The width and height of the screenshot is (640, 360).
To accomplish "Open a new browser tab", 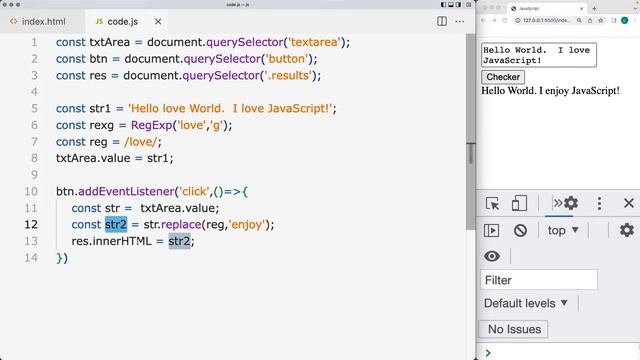I will click(594, 9).
